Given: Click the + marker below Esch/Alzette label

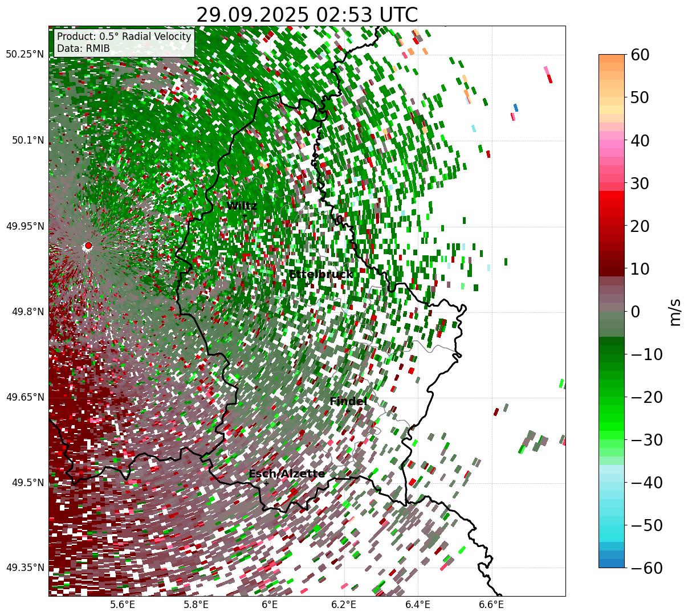Looking at the screenshot, I should (266, 483).
